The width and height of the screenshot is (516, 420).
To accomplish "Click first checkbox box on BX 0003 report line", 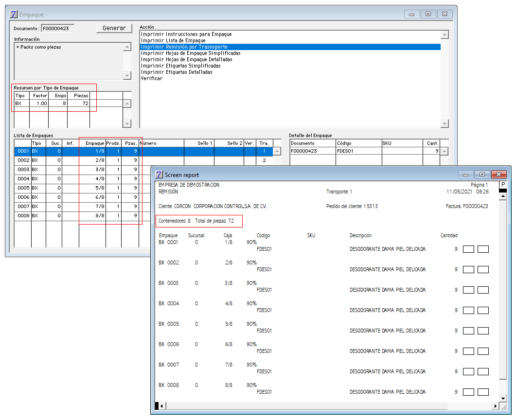I will click(x=469, y=290).
